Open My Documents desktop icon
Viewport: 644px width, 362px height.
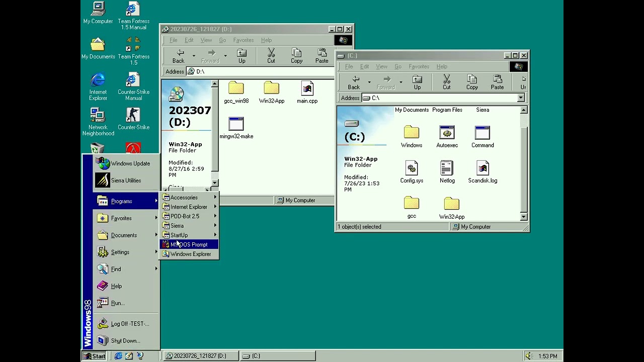click(x=98, y=48)
